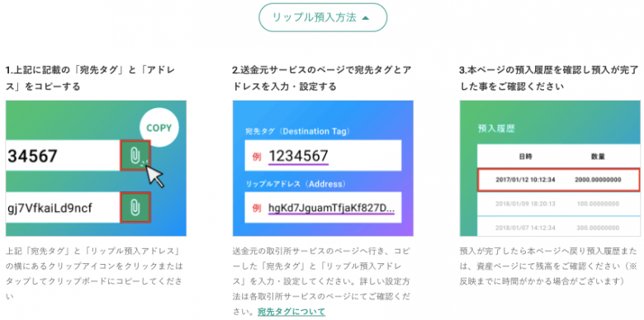Click the mouse cursor arrow illustration

(x=154, y=176)
